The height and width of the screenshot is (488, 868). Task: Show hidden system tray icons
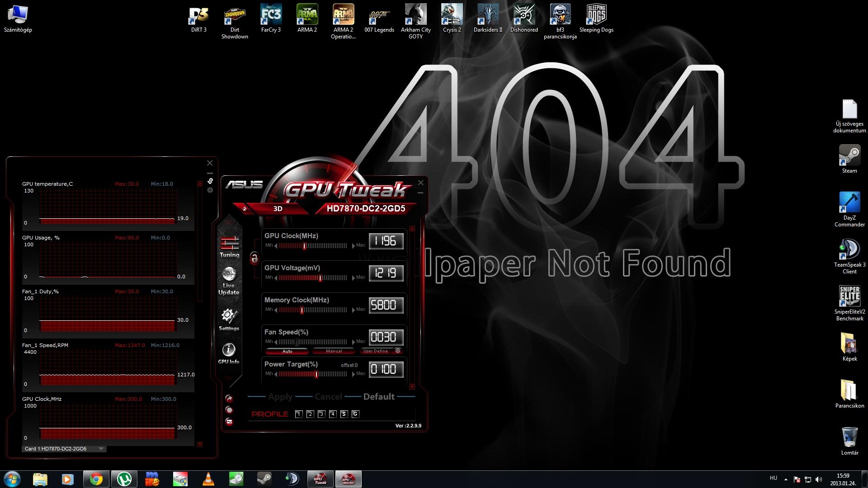coord(786,479)
